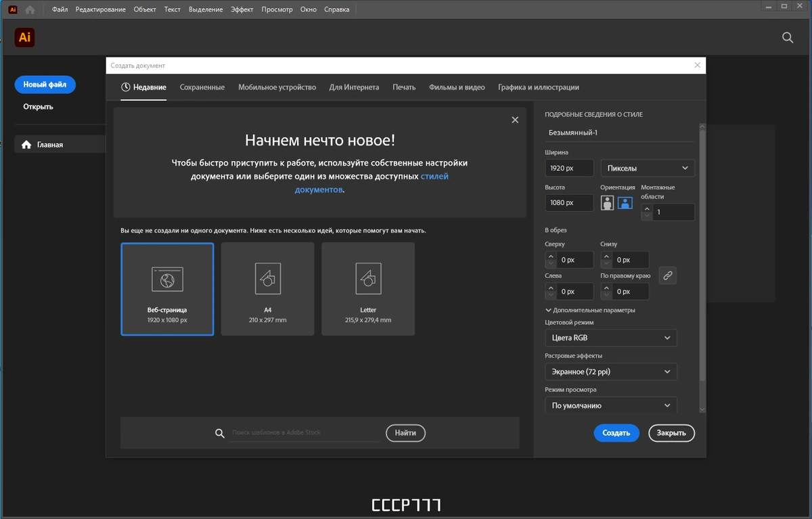Click the clock icon on the Недавние tab
812x519 pixels.
pos(125,87)
